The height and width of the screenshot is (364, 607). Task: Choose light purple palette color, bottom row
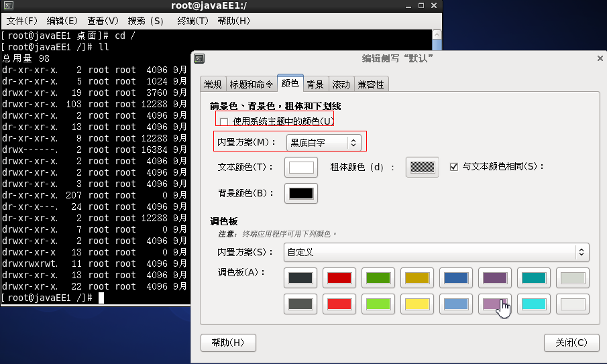tap(495, 304)
